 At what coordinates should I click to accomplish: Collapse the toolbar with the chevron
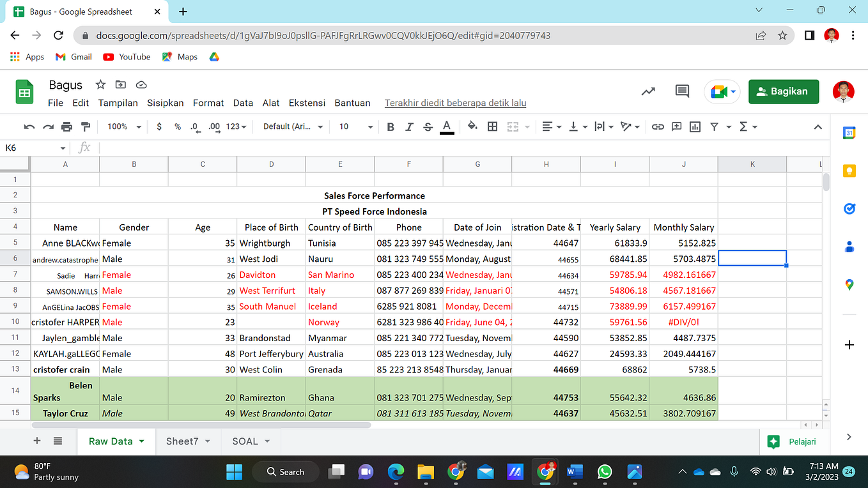click(818, 126)
